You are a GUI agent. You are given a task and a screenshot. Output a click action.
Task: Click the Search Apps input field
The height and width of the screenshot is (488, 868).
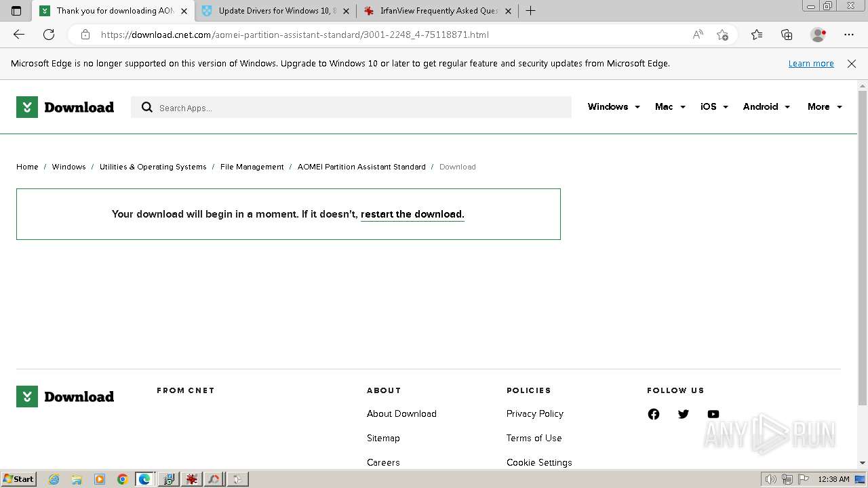pyautogui.click(x=351, y=107)
